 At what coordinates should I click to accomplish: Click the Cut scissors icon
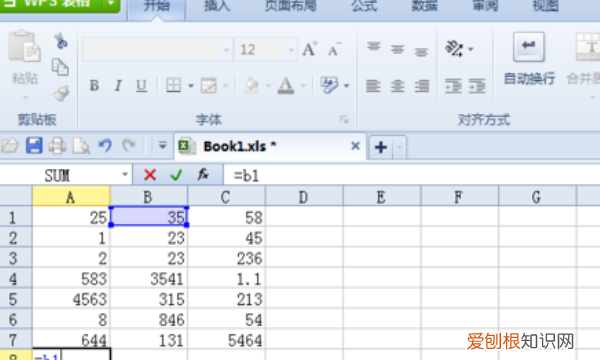(60, 41)
